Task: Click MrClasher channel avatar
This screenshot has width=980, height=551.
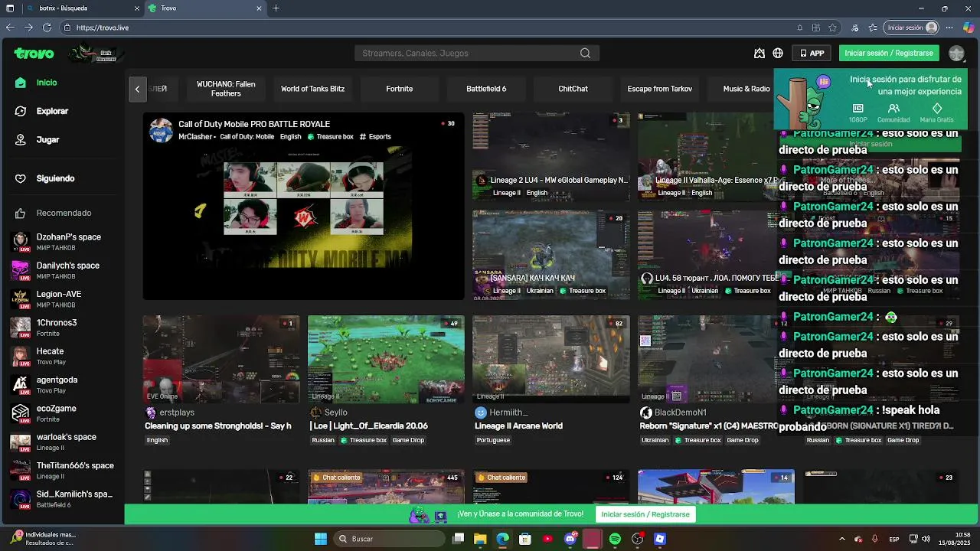Action: point(161,130)
